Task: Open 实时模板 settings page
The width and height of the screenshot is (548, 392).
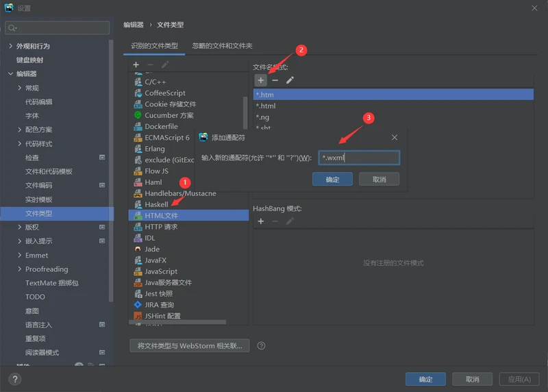Action: click(x=39, y=199)
